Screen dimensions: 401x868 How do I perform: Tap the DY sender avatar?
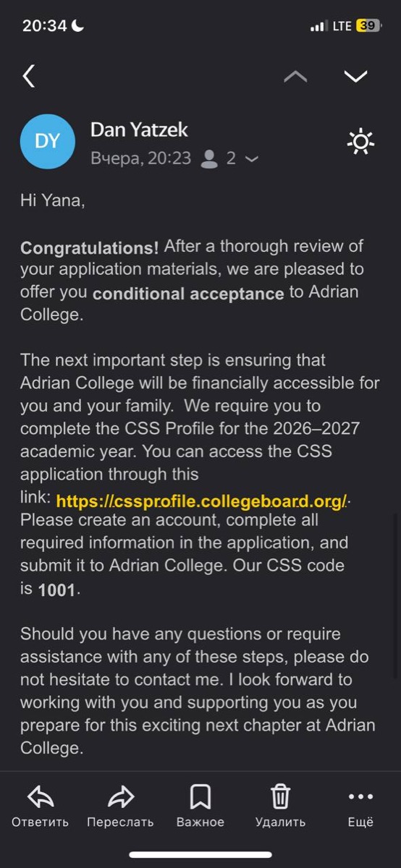[48, 141]
